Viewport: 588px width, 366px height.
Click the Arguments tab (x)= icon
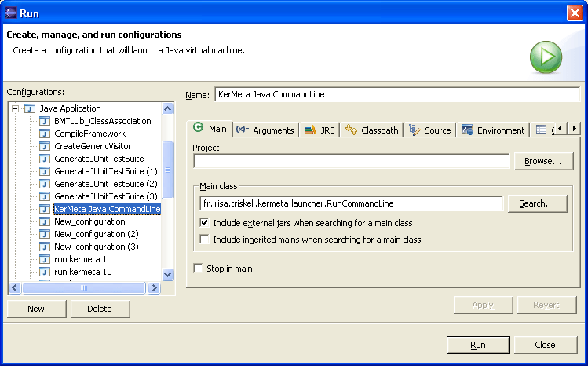tap(243, 130)
